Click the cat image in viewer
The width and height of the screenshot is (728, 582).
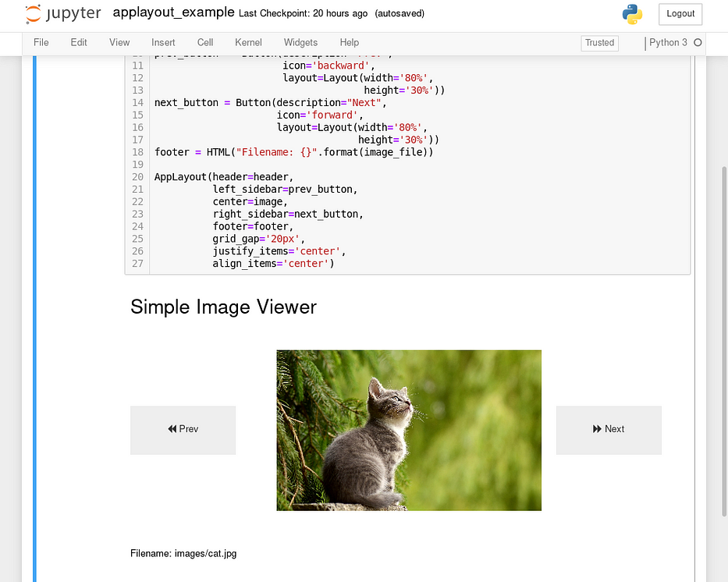pyautogui.click(x=409, y=430)
